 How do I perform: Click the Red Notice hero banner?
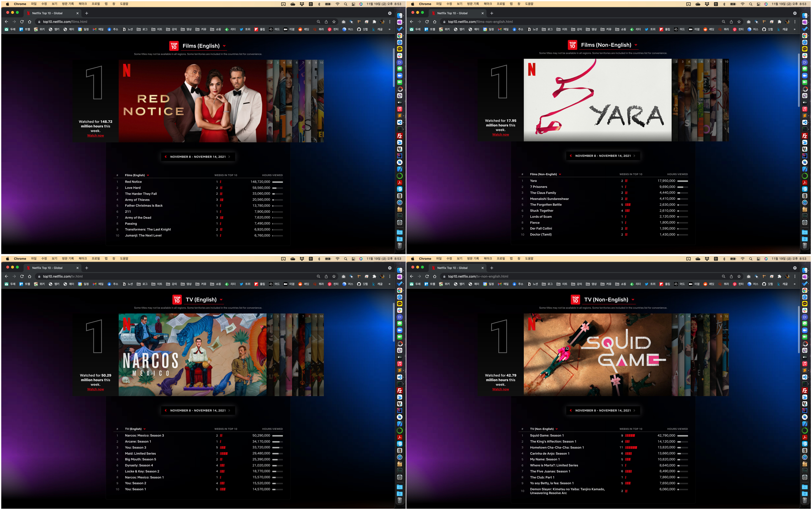tap(192, 101)
